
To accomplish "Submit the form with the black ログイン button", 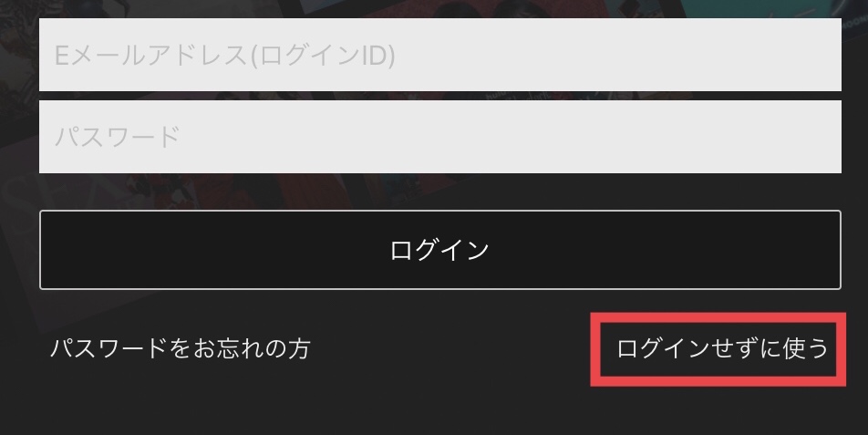I will click(x=440, y=250).
